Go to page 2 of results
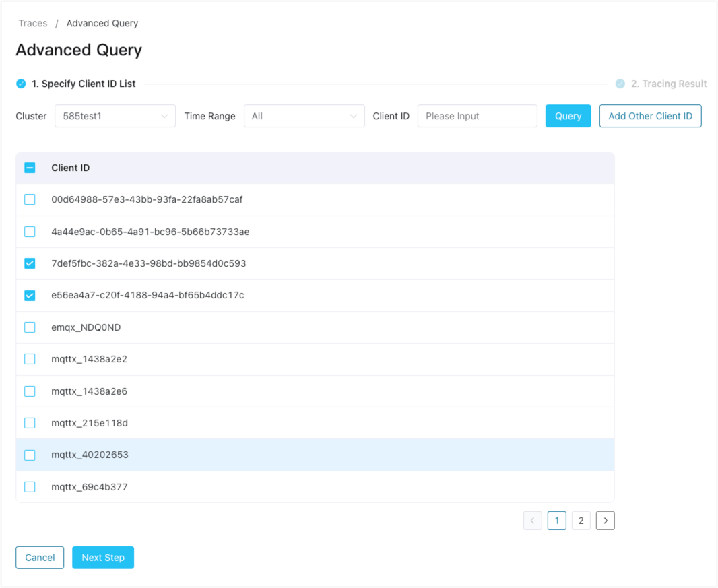The height and width of the screenshot is (588, 718). [x=581, y=520]
